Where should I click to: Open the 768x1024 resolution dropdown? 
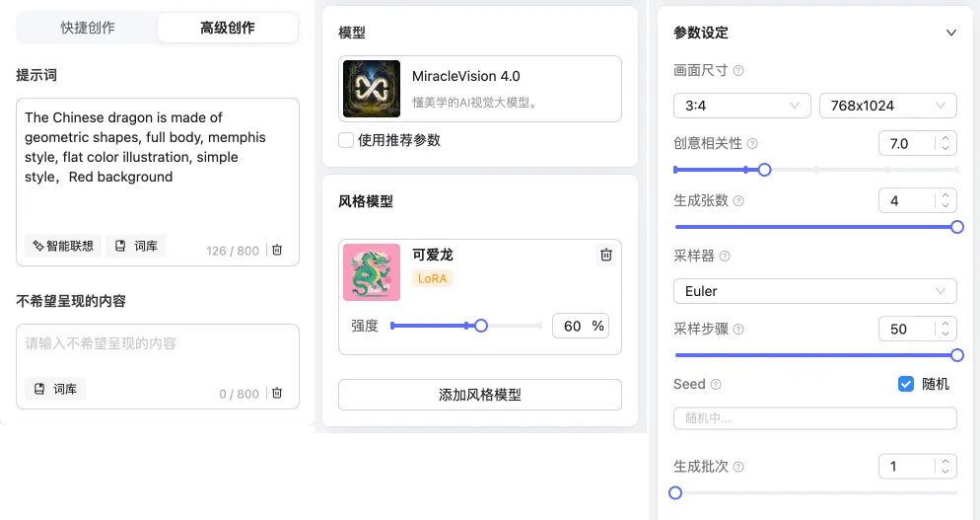coord(887,106)
